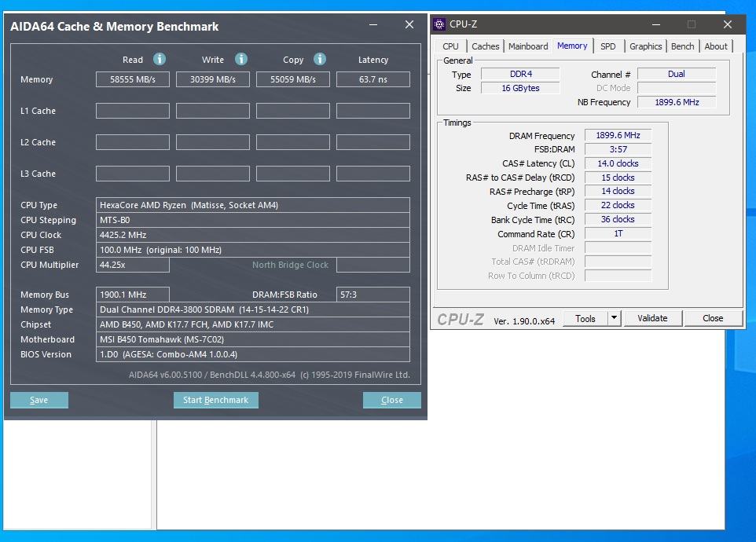
Task: Select the Mainboard tab in CPU-Z
Action: tap(528, 46)
